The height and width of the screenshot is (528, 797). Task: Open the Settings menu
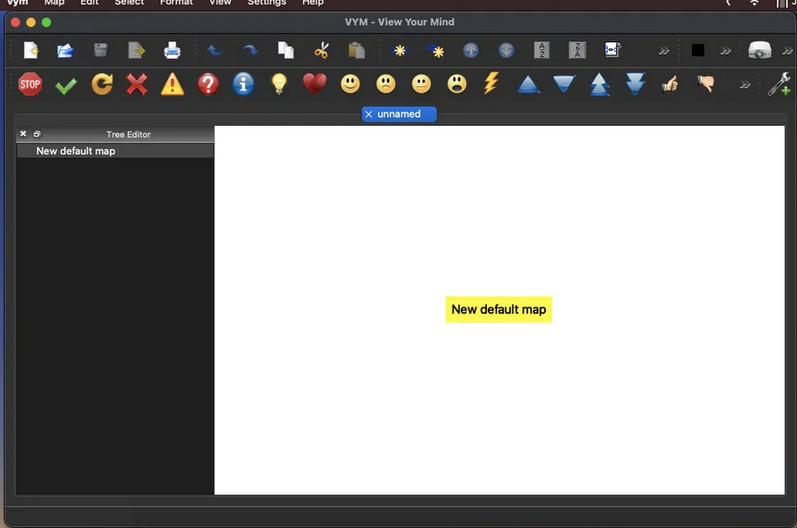coord(267,3)
